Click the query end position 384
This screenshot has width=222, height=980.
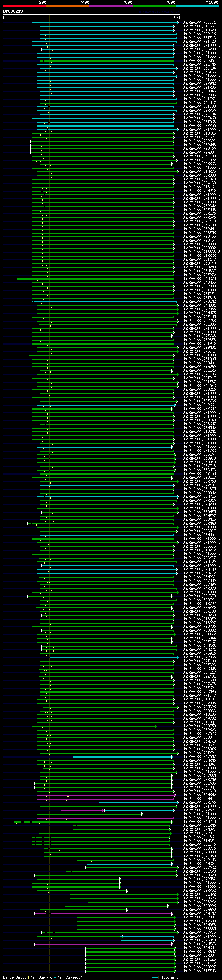pyautogui.click(x=175, y=17)
